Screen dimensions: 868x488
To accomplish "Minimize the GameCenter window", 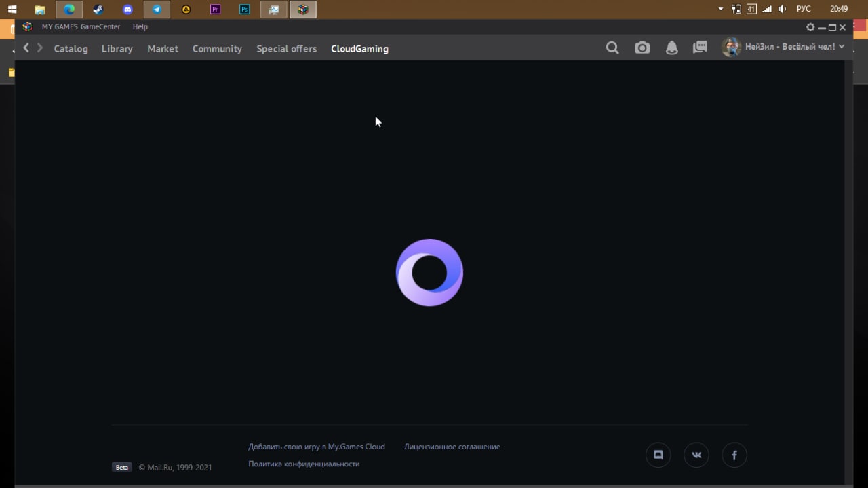I will (822, 28).
